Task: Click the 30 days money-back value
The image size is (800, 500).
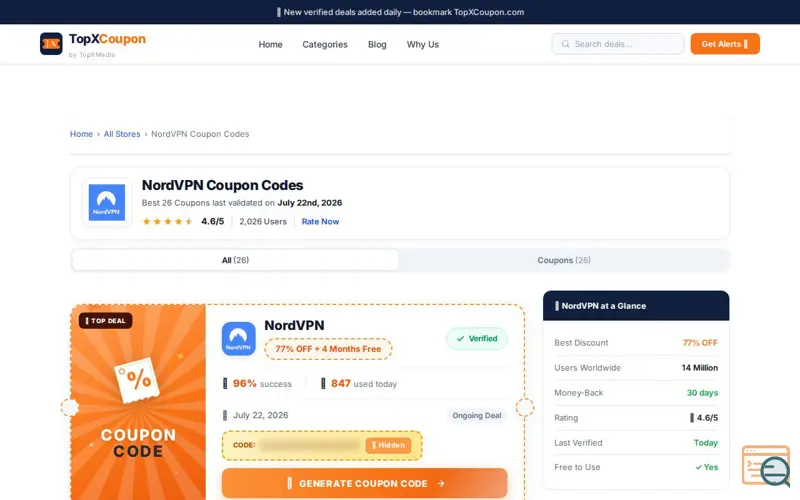Action: 702,393
